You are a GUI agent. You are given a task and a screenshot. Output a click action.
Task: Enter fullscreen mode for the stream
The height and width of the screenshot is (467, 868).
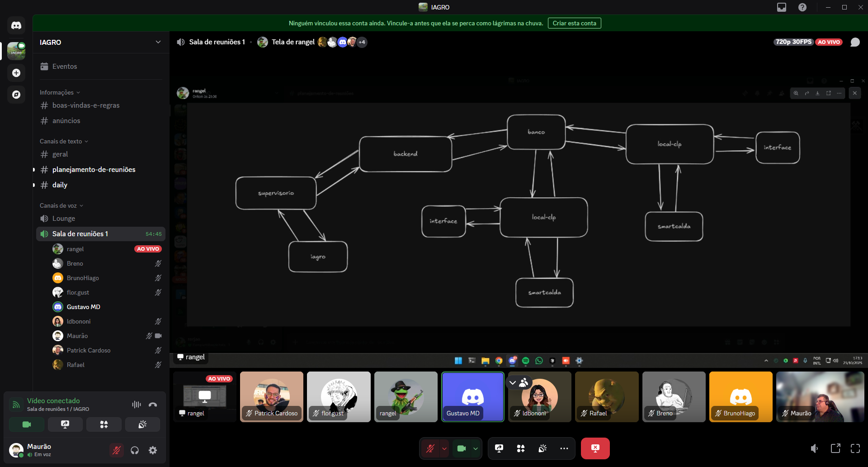855,448
